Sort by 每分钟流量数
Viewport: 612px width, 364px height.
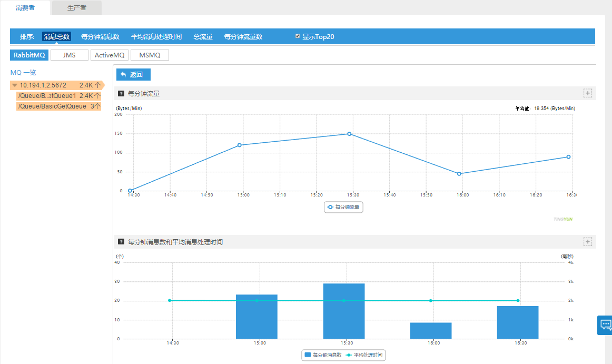click(x=243, y=37)
